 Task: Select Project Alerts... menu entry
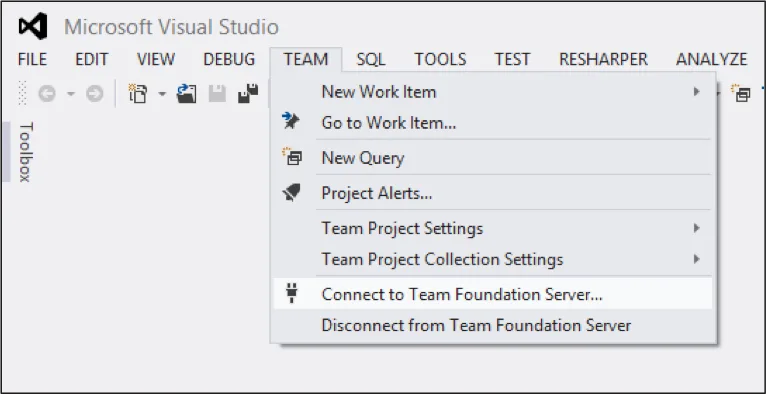point(492,193)
